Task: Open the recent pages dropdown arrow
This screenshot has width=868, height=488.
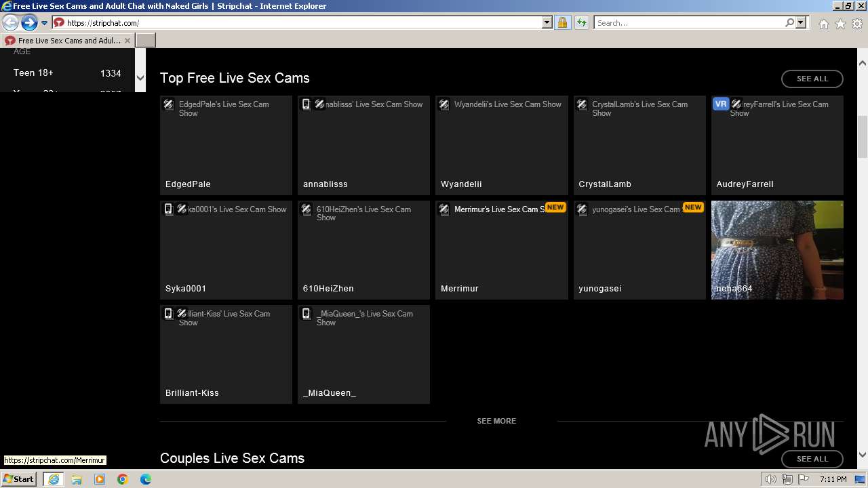Action: pos(44,23)
